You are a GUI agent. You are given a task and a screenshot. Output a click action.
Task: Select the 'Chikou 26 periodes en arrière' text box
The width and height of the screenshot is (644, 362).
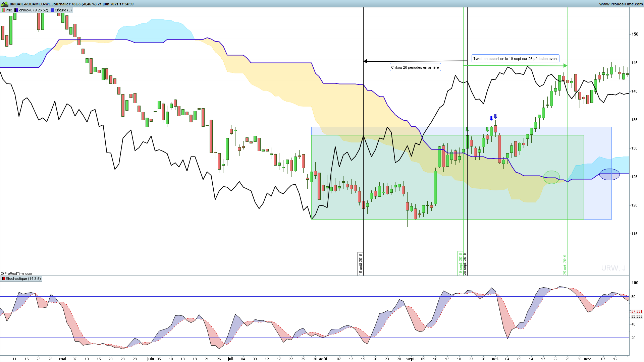tap(415, 67)
